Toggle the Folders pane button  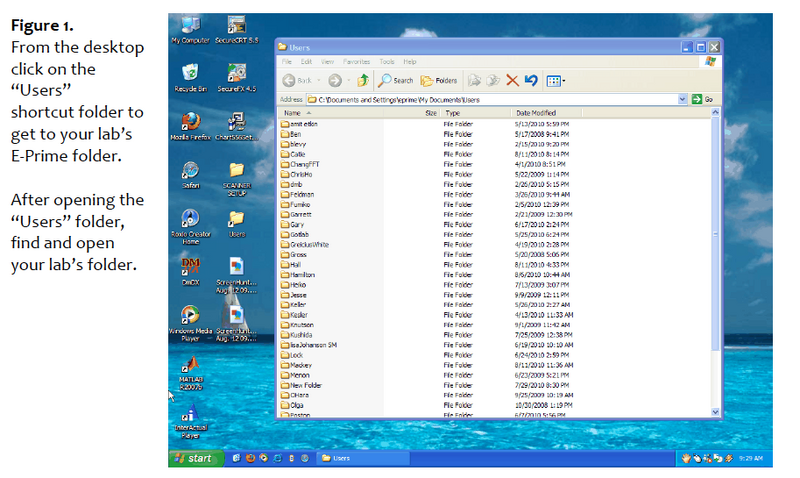(439, 81)
